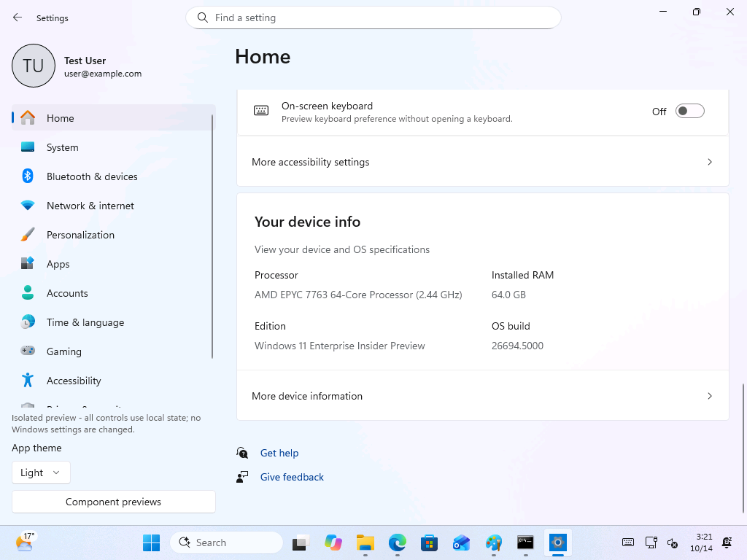Viewport: 747px width, 560px height.
Task: Click the Get help icon
Action: [x=242, y=452]
